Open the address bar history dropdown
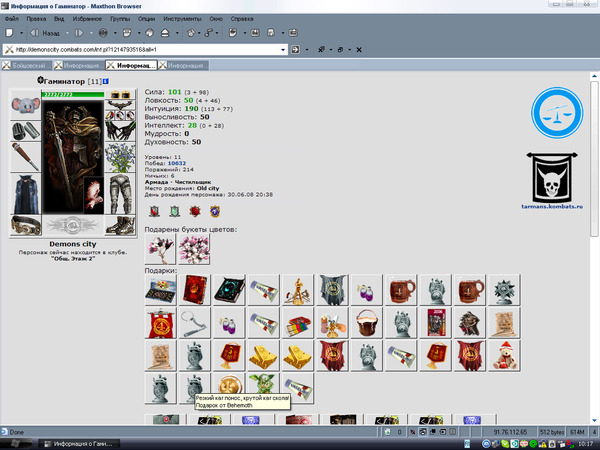Screen dimensions: 600x450 [x=283, y=50]
